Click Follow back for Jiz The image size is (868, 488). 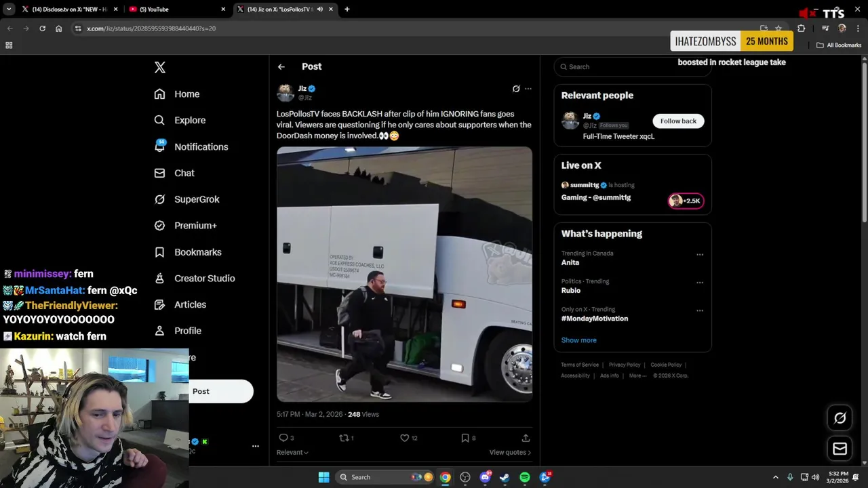tap(678, 121)
